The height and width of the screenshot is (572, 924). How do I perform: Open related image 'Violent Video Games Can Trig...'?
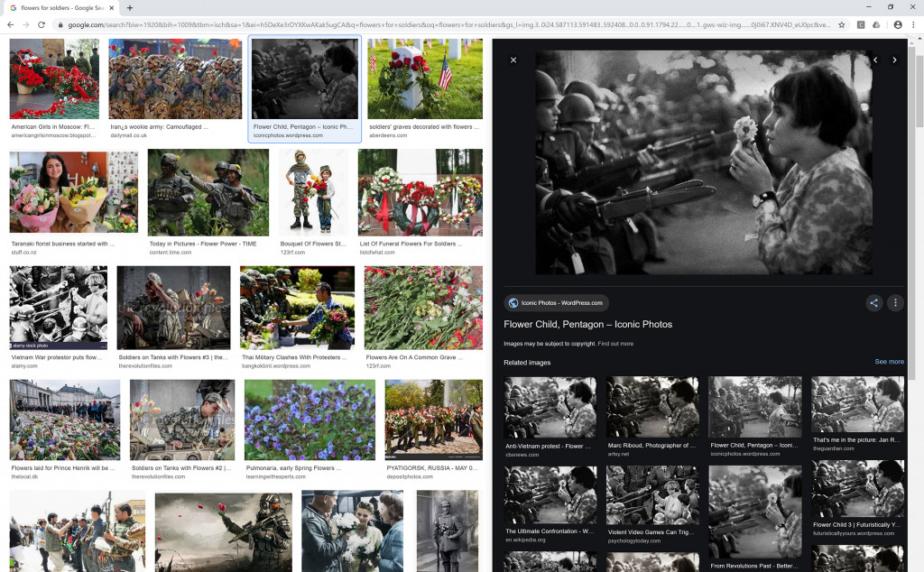coord(652,495)
